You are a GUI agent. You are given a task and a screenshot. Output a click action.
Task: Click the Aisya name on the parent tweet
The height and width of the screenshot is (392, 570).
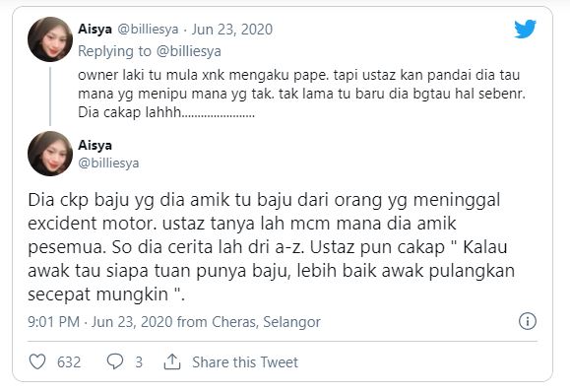click(x=95, y=30)
